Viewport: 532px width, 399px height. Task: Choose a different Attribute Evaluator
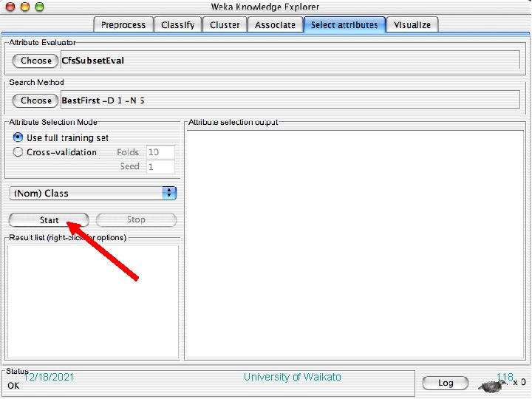pyautogui.click(x=35, y=61)
